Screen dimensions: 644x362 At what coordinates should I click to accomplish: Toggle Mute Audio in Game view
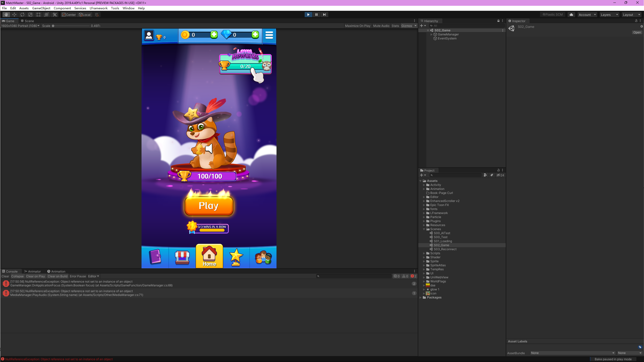[x=381, y=26]
